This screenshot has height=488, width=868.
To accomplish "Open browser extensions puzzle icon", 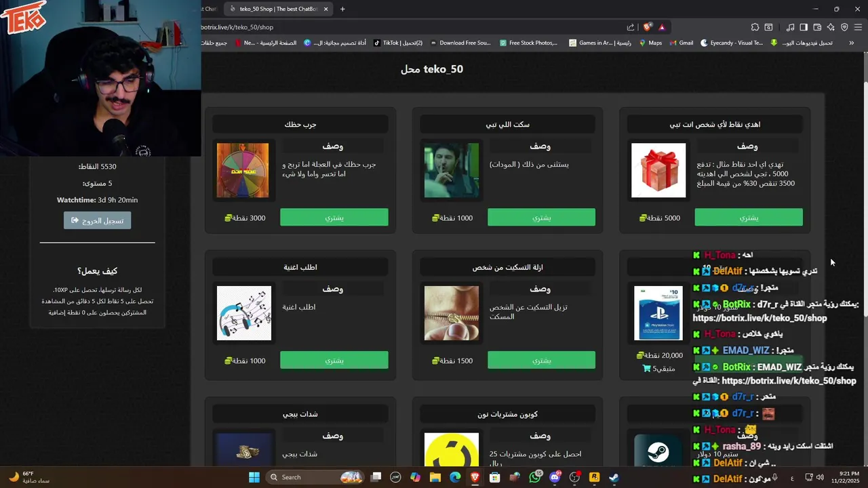I will tap(755, 27).
